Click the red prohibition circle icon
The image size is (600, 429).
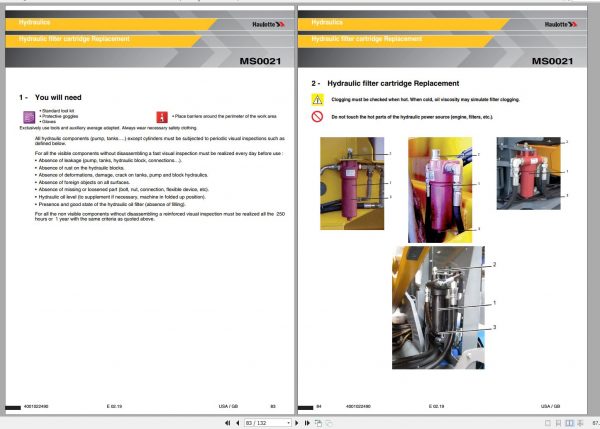317,116
